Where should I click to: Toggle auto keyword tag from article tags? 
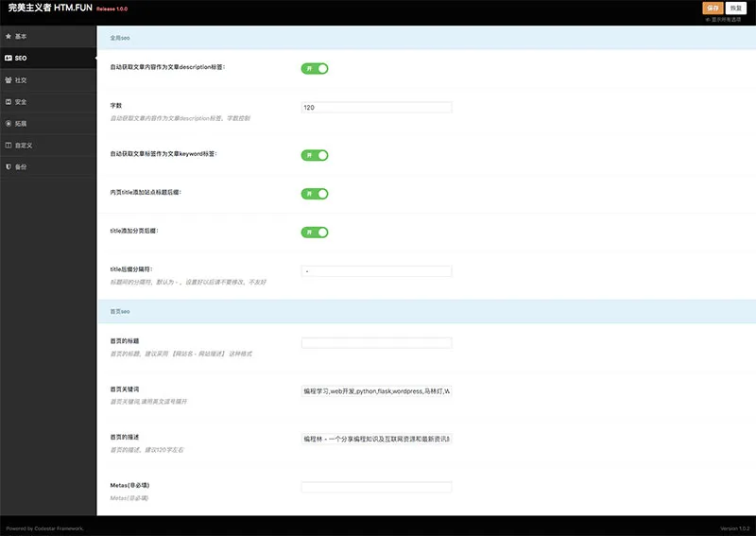click(315, 155)
